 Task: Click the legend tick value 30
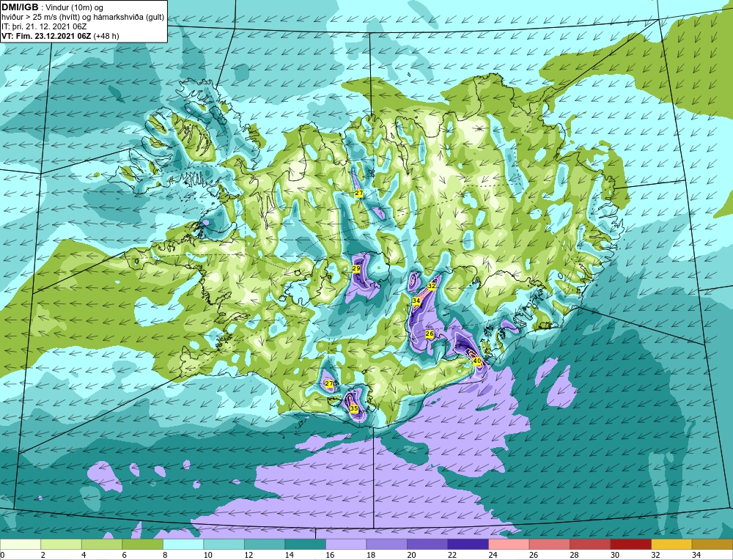tap(615, 556)
